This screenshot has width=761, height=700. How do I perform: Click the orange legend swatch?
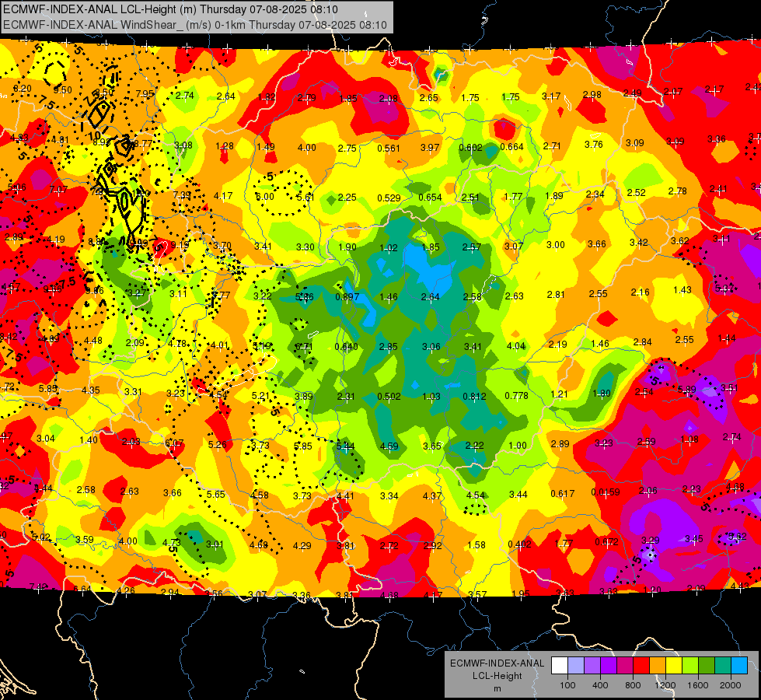(658, 666)
